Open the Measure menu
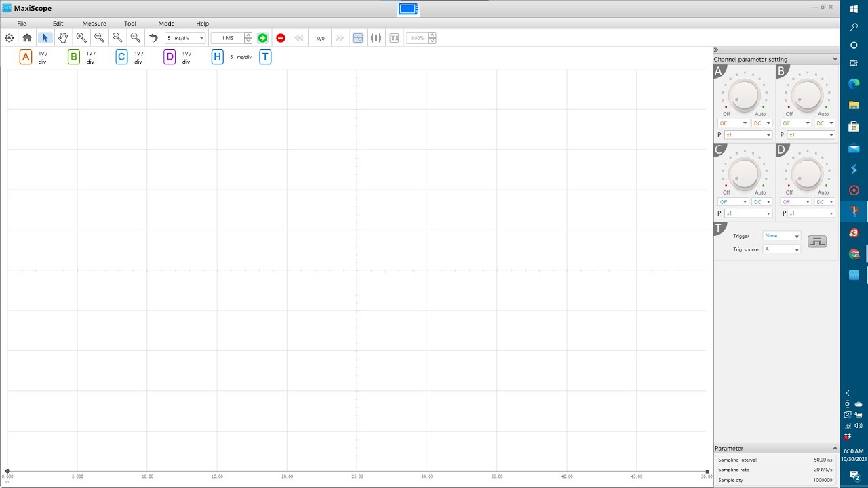Screen dimensions: 868x488 point(94,24)
